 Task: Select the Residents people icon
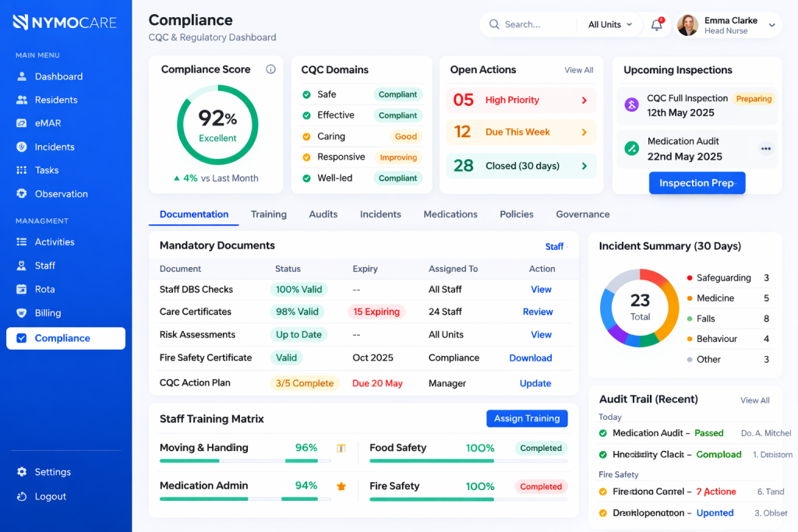21,100
